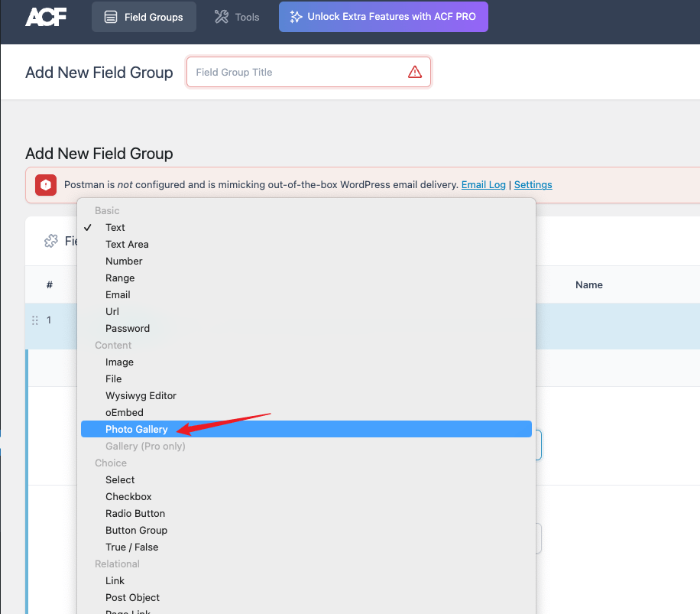The height and width of the screenshot is (614, 700).
Task: Click field row number 1
Action: pyautogui.click(x=49, y=320)
